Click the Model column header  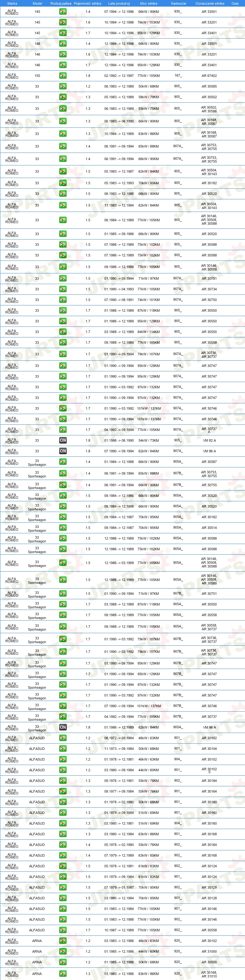(37, 3)
